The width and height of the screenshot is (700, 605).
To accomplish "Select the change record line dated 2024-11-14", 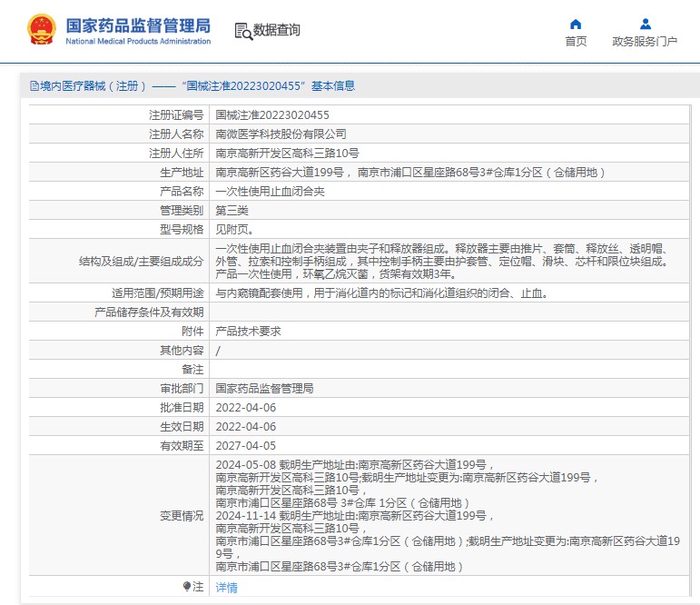I will coord(355,516).
